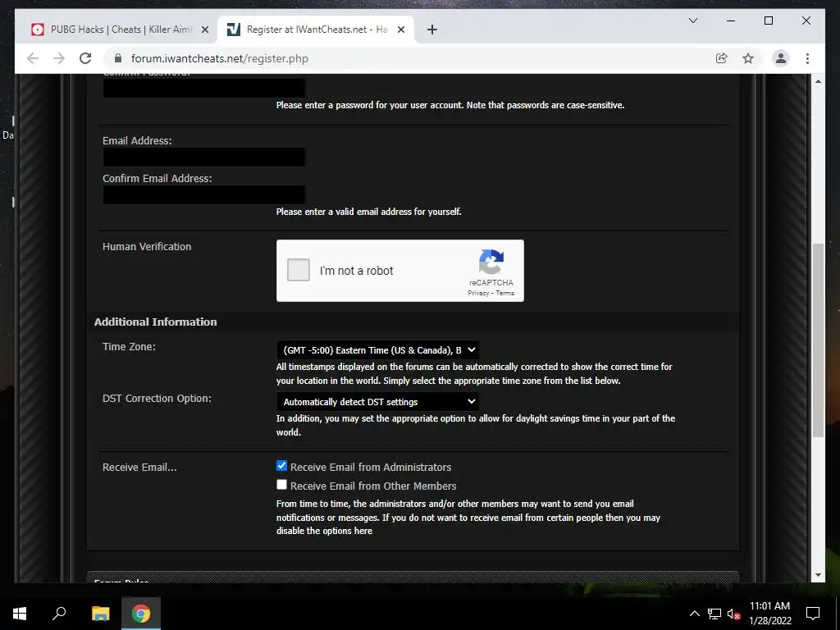Screen dimensions: 840x630
Task: Open taskbar search magnifier
Action: (x=59, y=614)
